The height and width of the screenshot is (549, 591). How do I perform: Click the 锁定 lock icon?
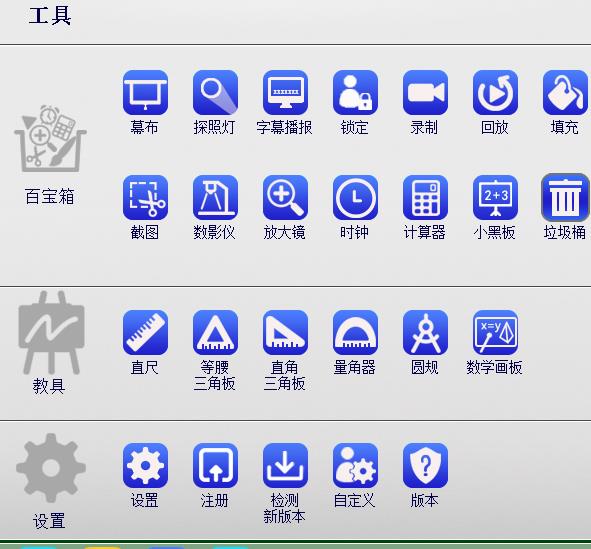[x=355, y=92]
